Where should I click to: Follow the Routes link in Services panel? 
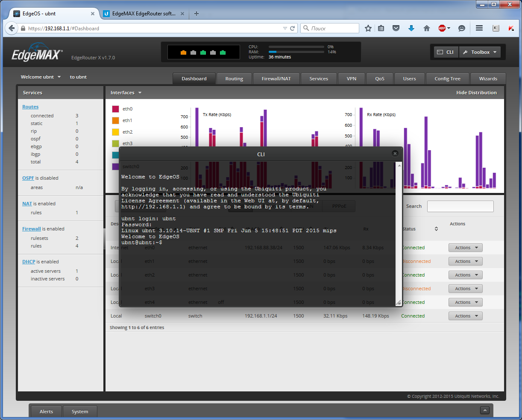30,107
